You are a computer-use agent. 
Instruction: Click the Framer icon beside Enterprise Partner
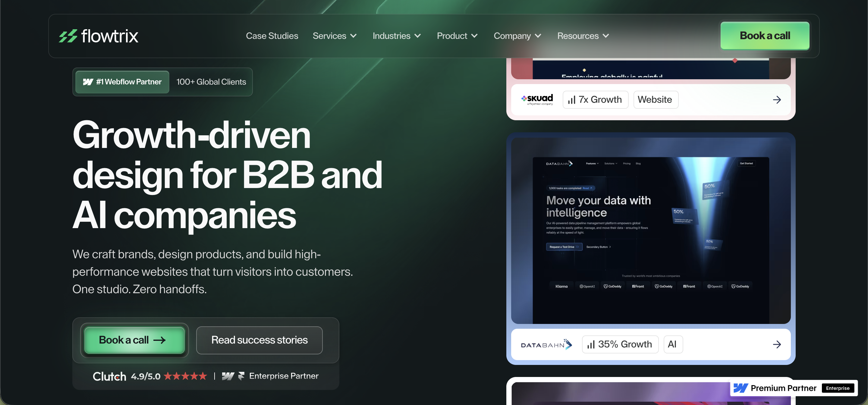(241, 376)
